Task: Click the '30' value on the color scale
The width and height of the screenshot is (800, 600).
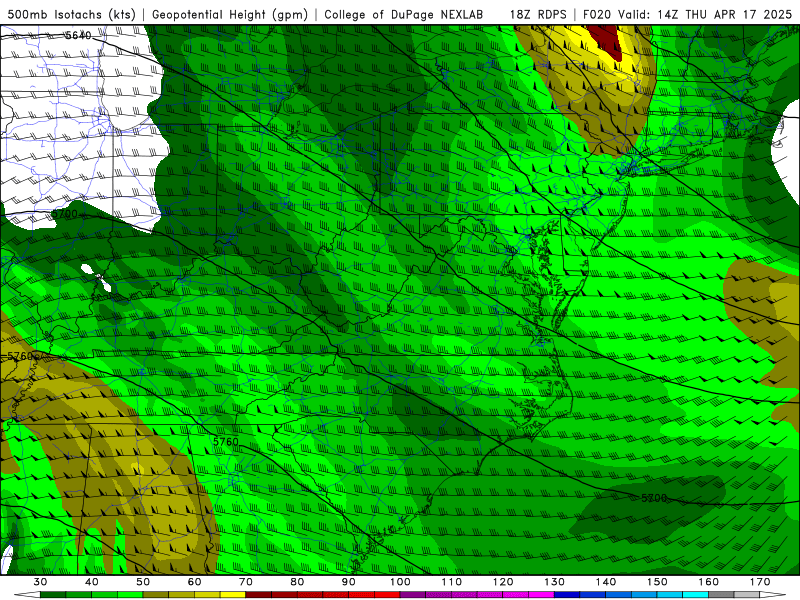Action: point(40,582)
